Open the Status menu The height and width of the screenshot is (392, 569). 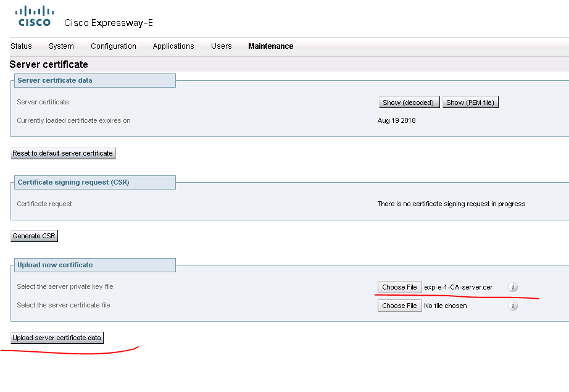21,46
